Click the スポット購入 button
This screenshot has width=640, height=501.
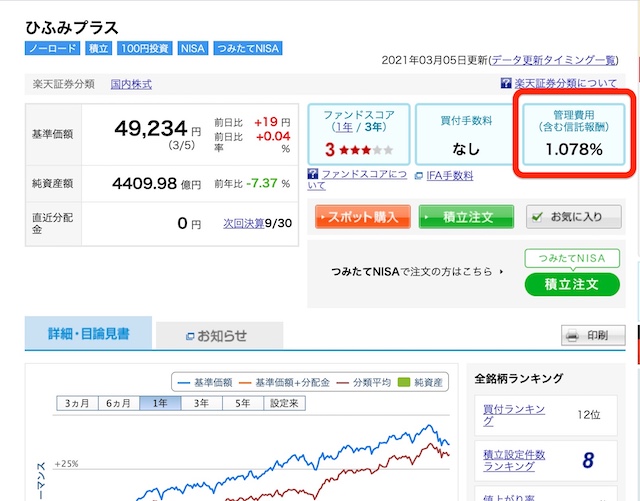[x=362, y=216]
